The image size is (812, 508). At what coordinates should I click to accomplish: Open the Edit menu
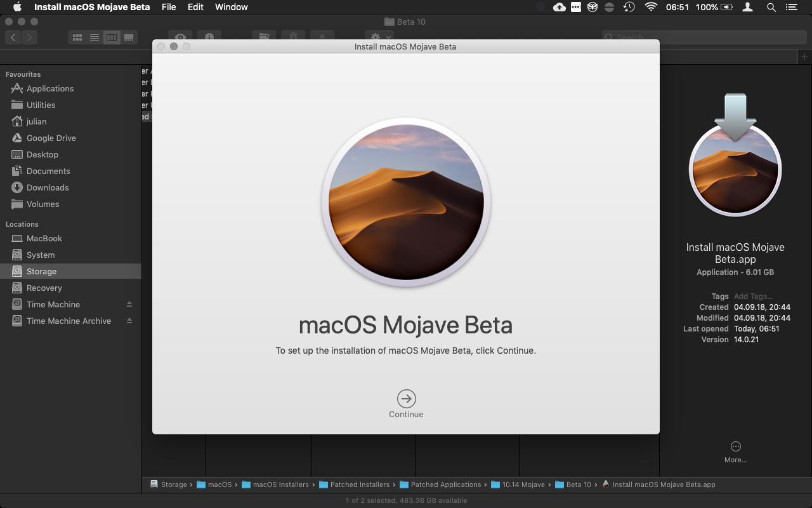coord(195,7)
